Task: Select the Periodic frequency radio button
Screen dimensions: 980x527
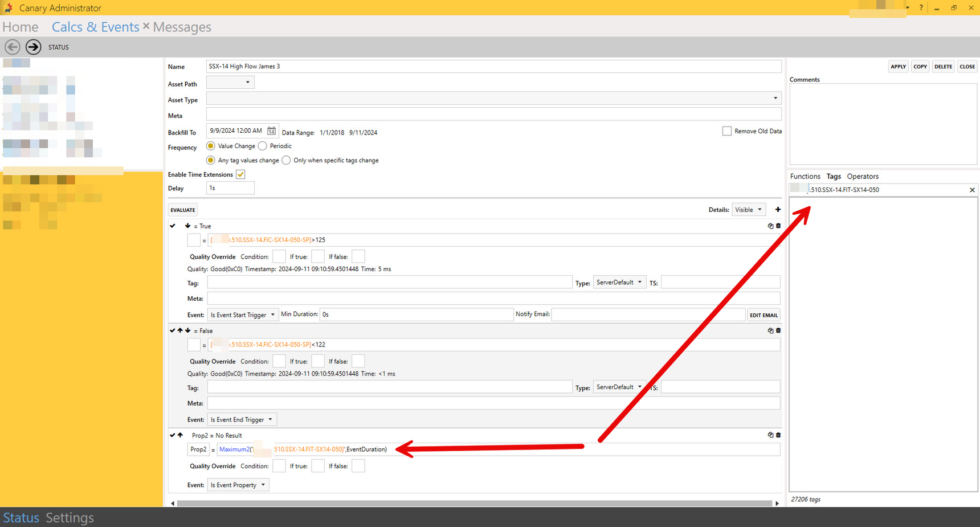Action: 263,146
